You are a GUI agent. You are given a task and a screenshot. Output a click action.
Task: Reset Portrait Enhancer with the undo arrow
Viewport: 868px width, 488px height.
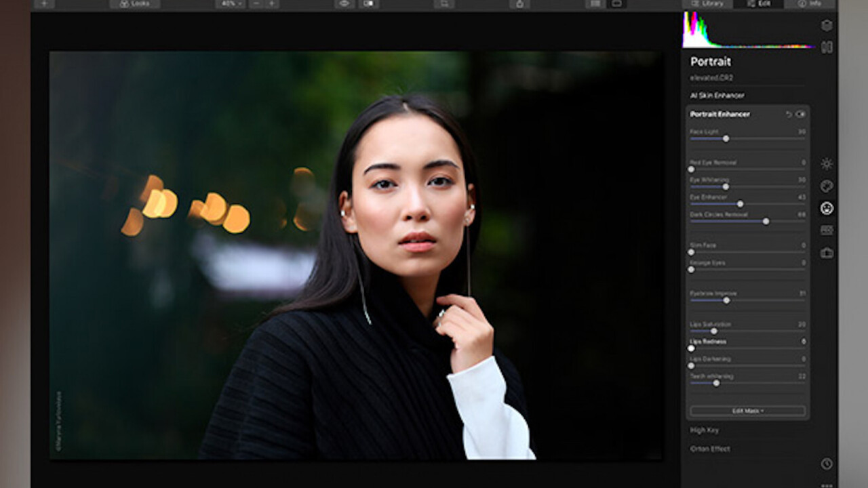(x=789, y=114)
